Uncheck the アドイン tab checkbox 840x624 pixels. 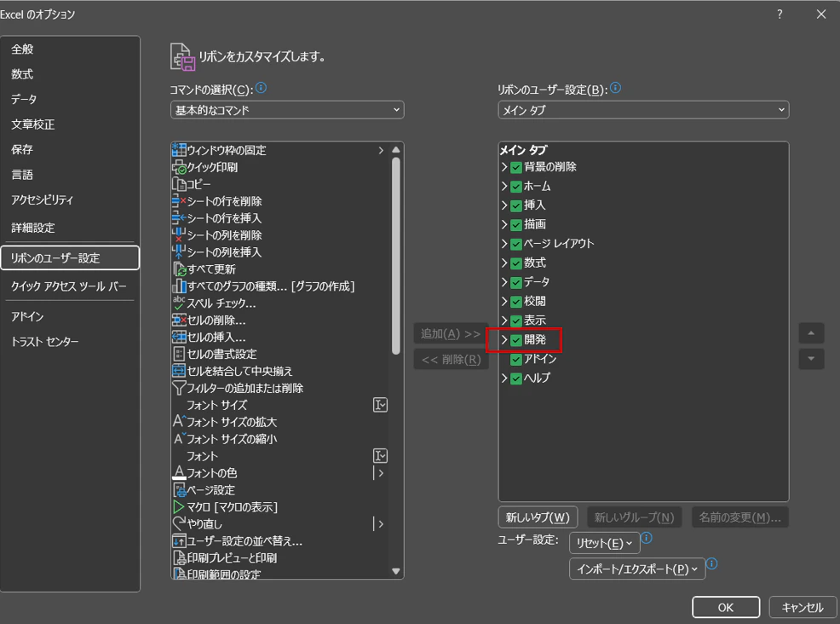point(516,359)
